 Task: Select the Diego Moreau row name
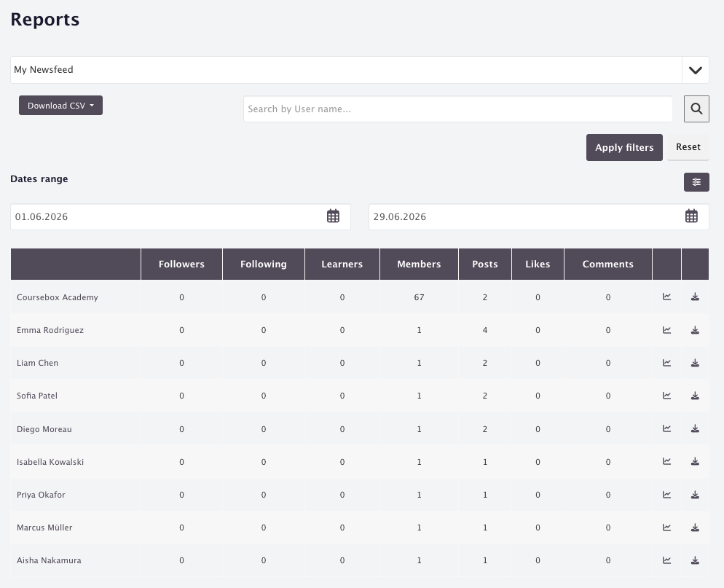click(x=44, y=429)
